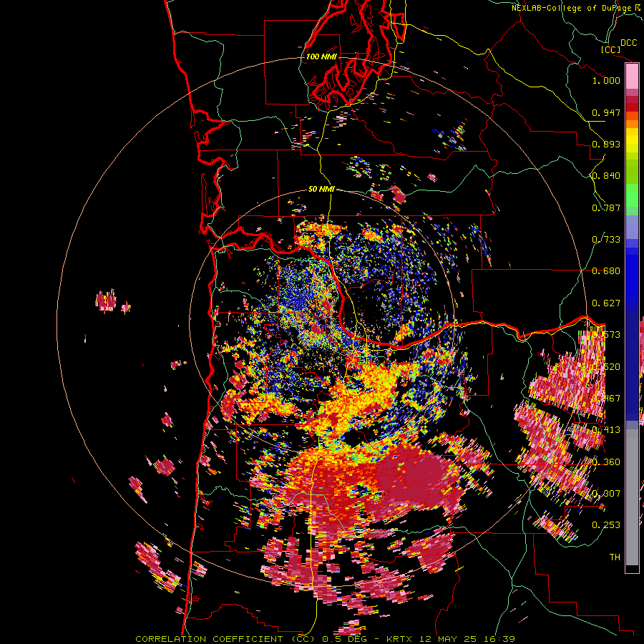Select the 0.253 legend value

(606, 525)
